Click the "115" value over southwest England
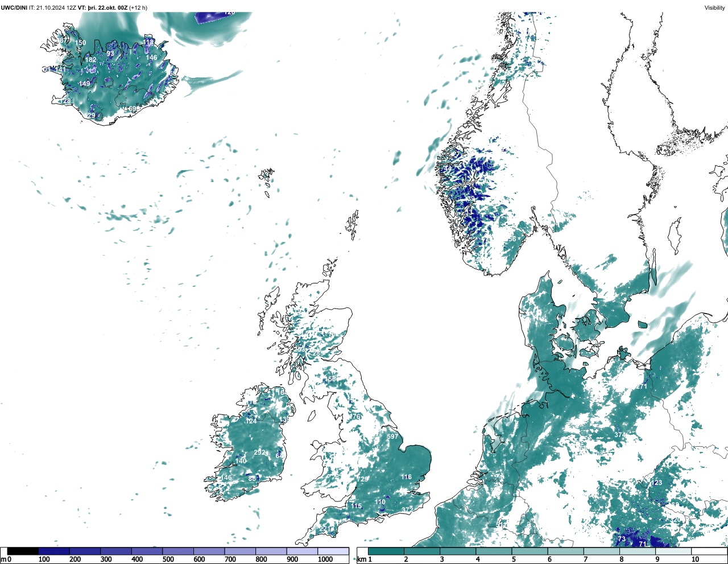This screenshot has height=564, width=728. pyautogui.click(x=357, y=506)
